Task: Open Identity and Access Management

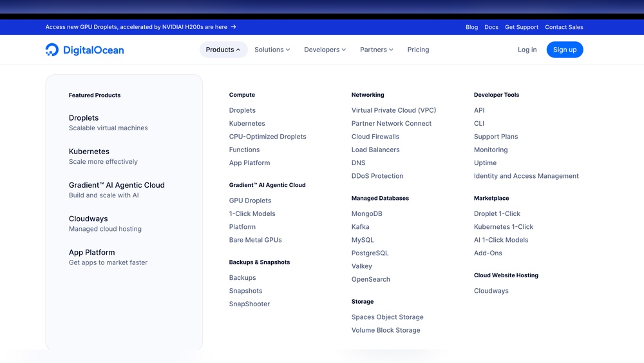Action: [x=526, y=176]
